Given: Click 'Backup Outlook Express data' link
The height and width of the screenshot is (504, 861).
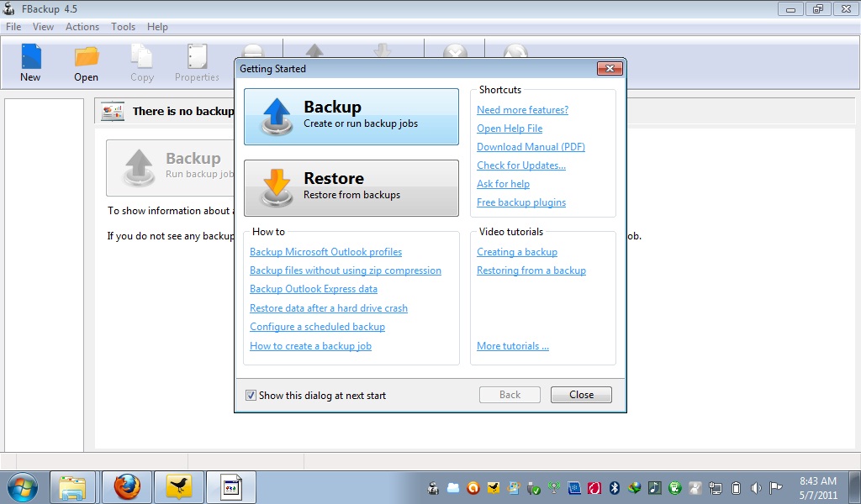Looking at the screenshot, I should coord(314,288).
